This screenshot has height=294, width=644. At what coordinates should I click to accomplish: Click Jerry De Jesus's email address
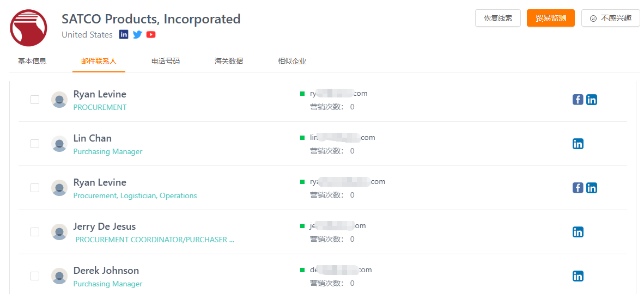point(338,226)
